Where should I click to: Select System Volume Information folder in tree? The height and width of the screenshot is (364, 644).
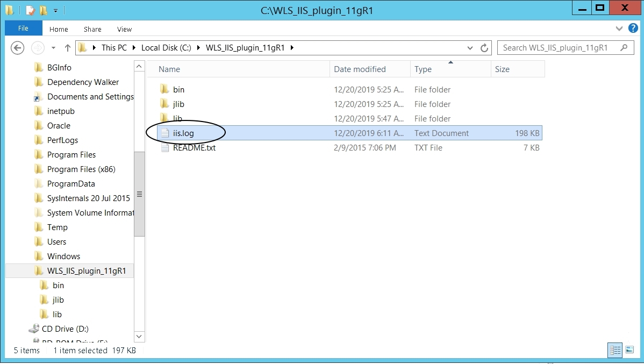point(90,213)
